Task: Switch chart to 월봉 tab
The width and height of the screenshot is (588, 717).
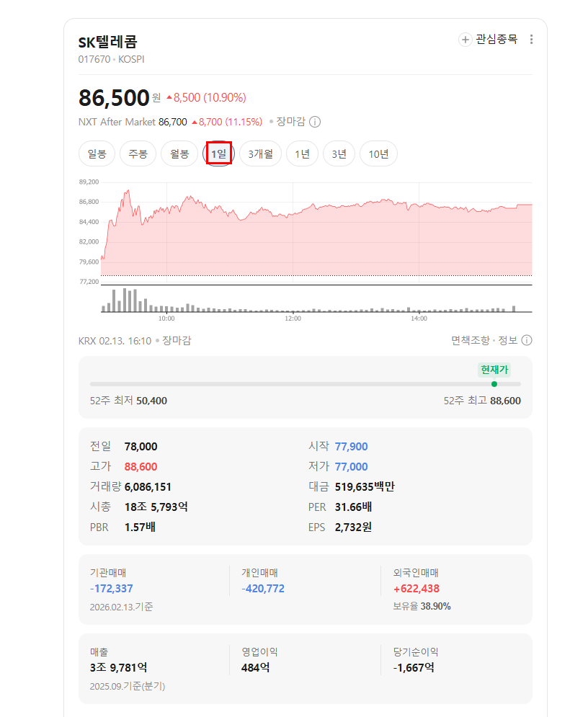Action: [179, 153]
